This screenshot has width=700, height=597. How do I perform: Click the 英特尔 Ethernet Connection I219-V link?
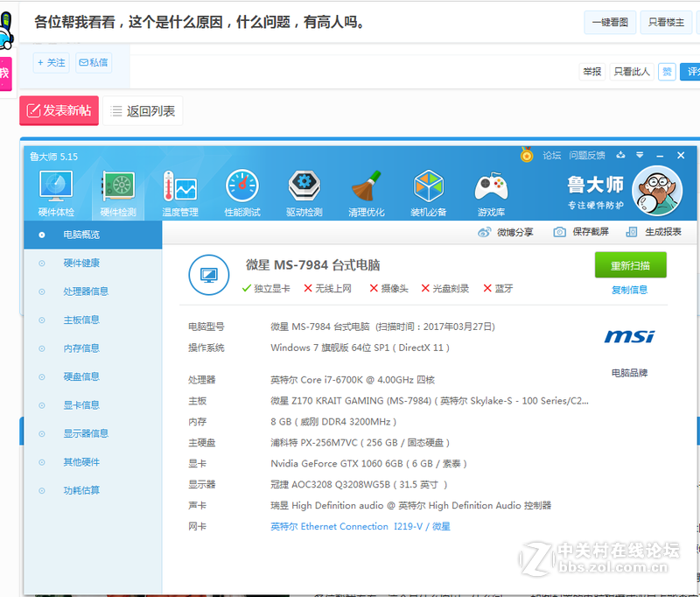[360, 526]
